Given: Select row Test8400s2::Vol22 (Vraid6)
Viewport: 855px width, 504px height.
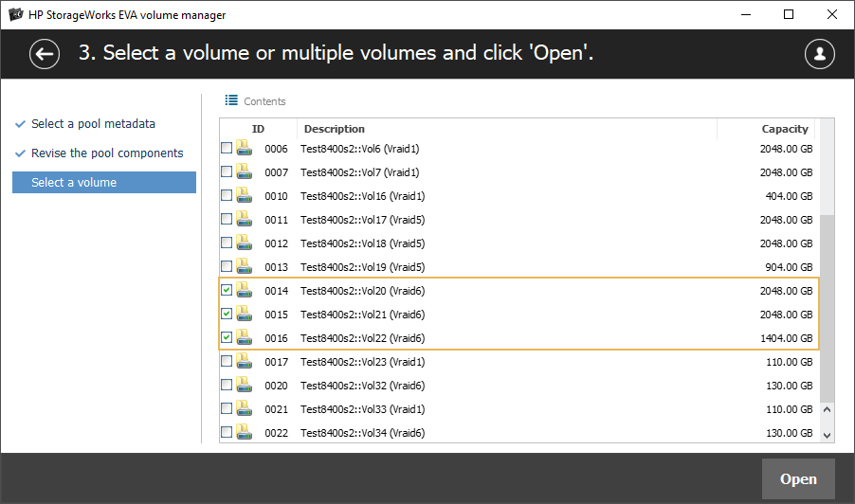Looking at the screenshot, I should click(x=362, y=338).
